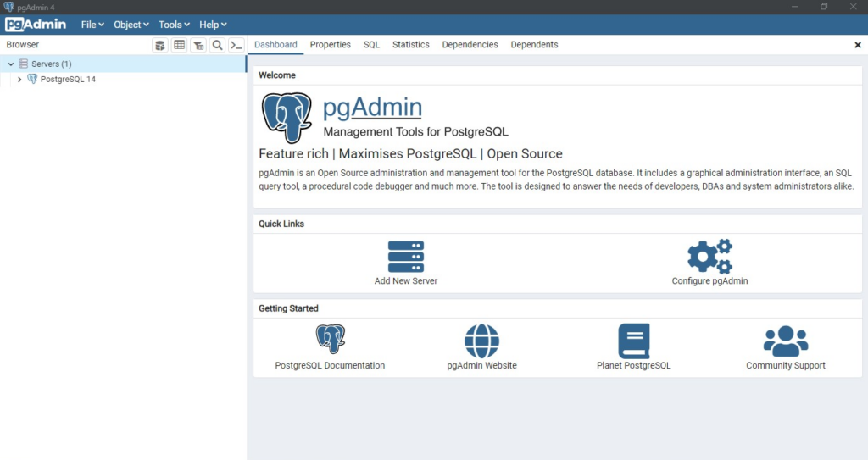Open the Tools menu
Screen dimensions: 868x460
pos(174,25)
